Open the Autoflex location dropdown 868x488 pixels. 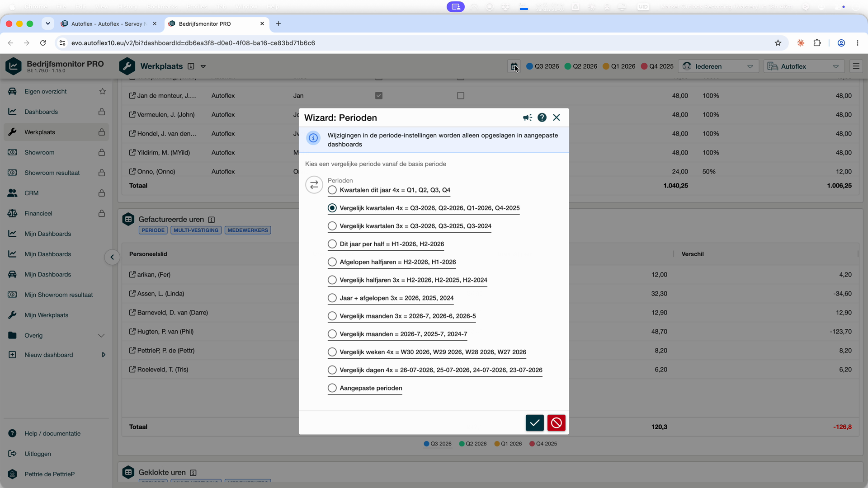click(804, 66)
